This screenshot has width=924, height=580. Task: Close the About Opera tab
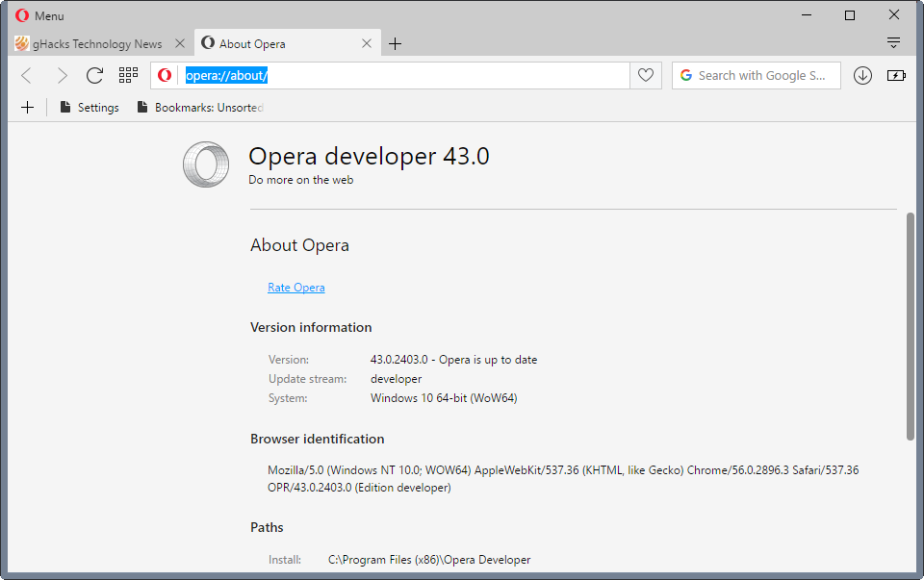pyautogui.click(x=367, y=44)
